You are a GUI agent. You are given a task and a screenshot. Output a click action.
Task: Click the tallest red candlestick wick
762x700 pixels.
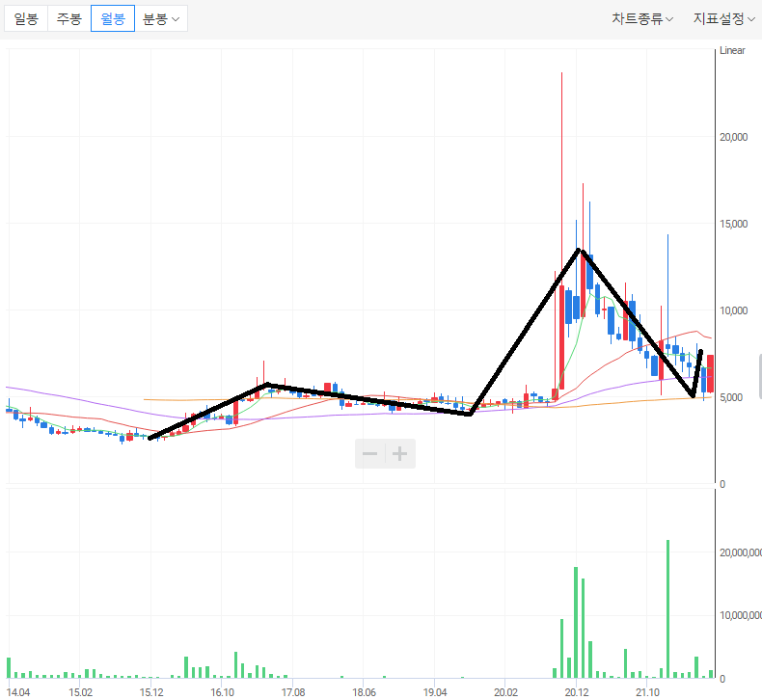(x=561, y=179)
